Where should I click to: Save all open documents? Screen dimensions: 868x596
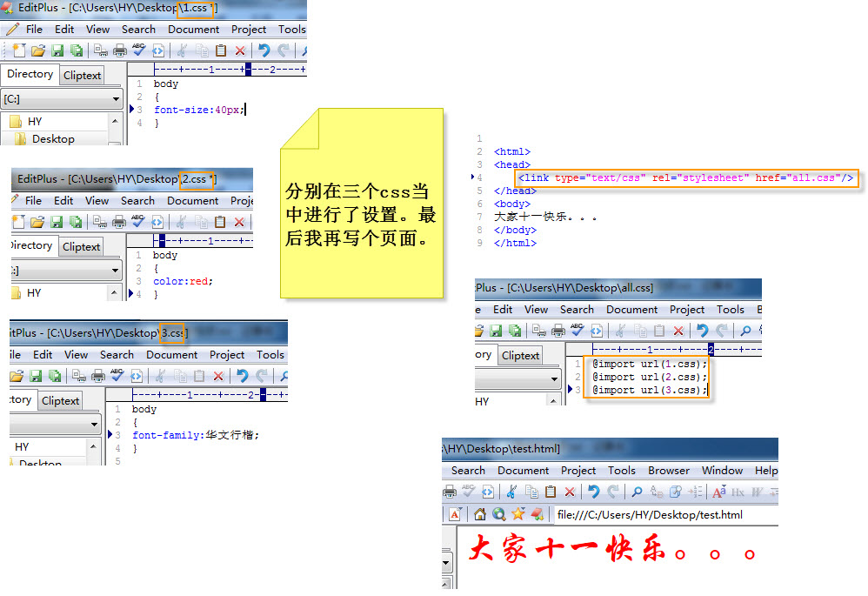tap(76, 50)
